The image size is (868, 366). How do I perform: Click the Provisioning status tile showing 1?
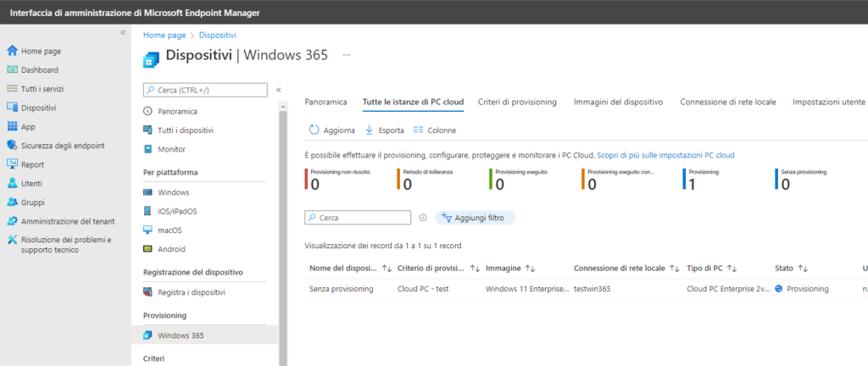pyautogui.click(x=700, y=179)
